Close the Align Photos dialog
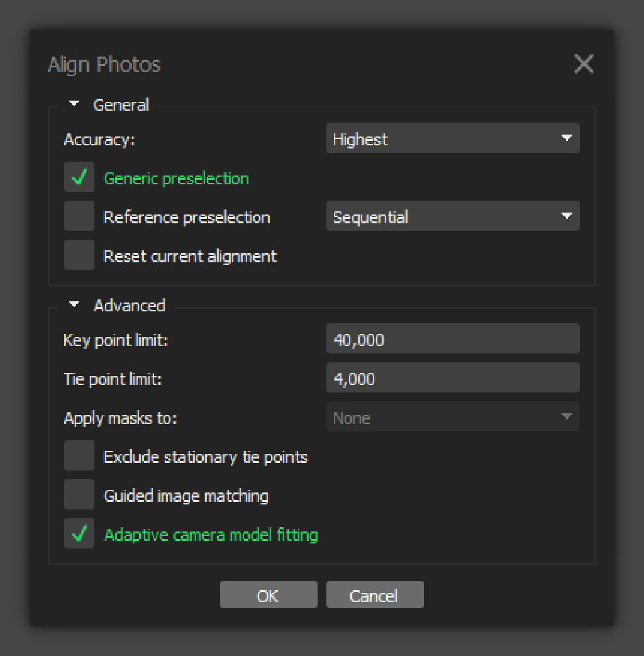 [584, 64]
